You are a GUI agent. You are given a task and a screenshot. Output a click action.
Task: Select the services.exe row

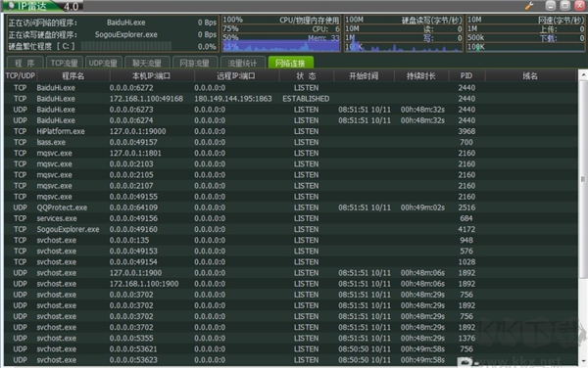(x=291, y=218)
